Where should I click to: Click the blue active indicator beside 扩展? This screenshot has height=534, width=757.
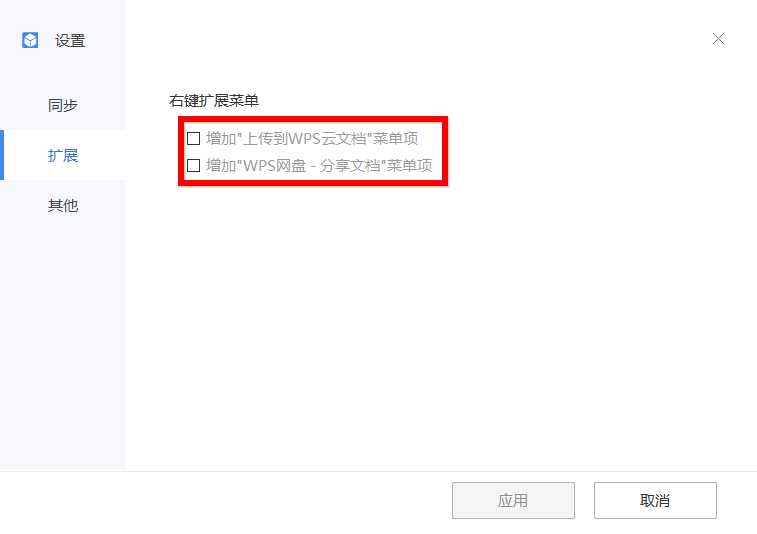[2, 155]
